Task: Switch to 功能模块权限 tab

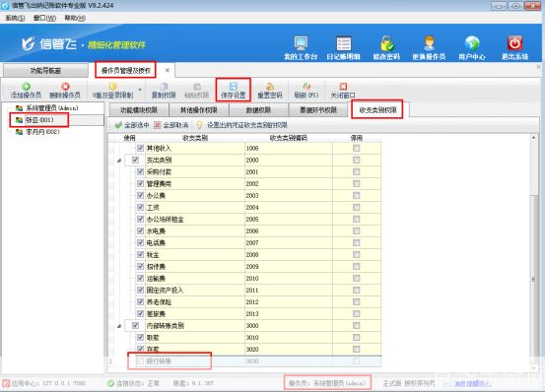Action: point(139,110)
